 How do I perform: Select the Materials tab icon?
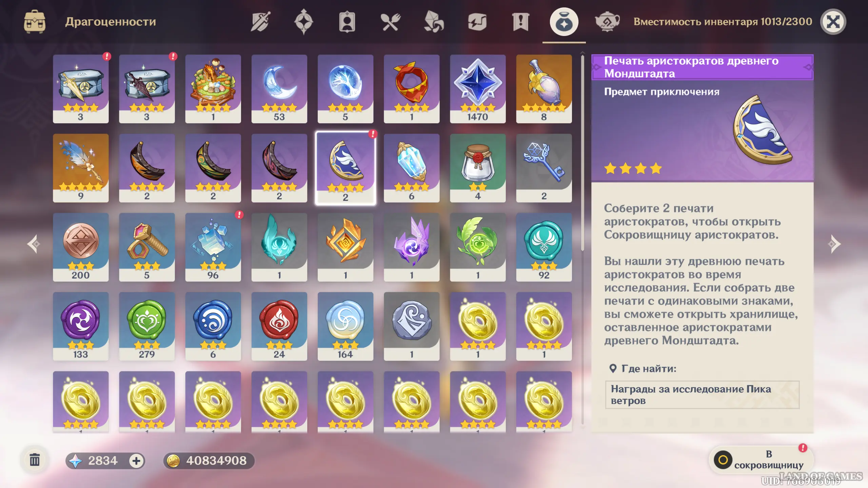pos(434,22)
